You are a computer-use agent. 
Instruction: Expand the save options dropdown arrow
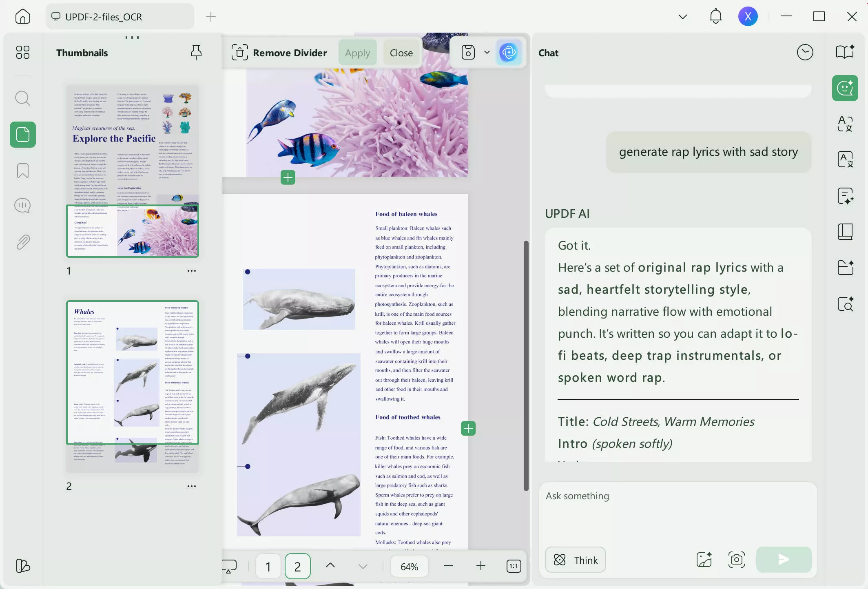click(487, 52)
